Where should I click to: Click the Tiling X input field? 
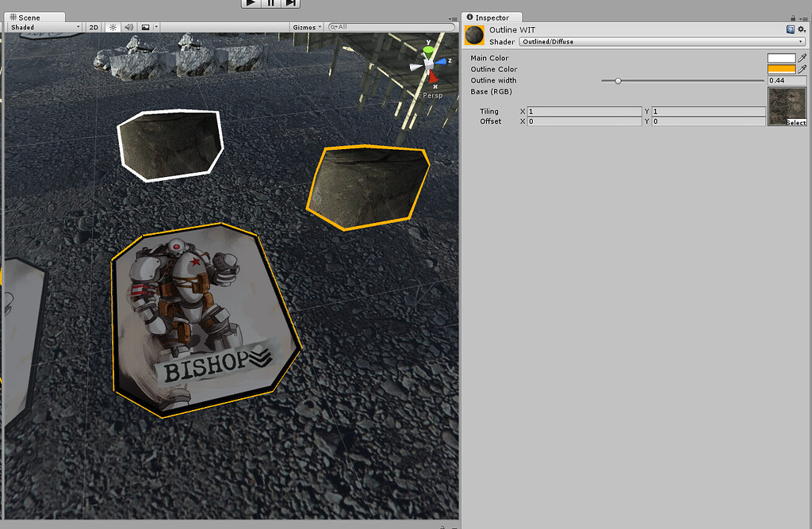(584, 111)
